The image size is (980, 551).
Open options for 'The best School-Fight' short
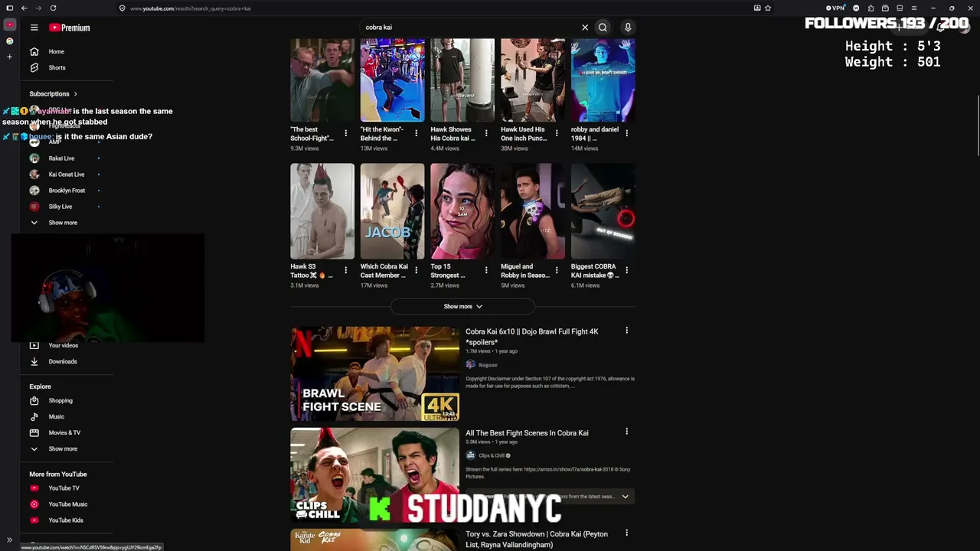pyautogui.click(x=345, y=133)
